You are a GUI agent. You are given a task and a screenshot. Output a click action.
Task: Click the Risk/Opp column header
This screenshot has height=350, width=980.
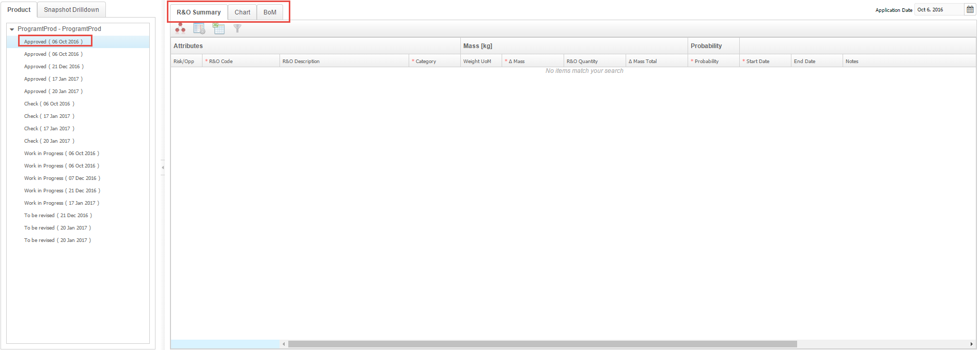click(186, 61)
